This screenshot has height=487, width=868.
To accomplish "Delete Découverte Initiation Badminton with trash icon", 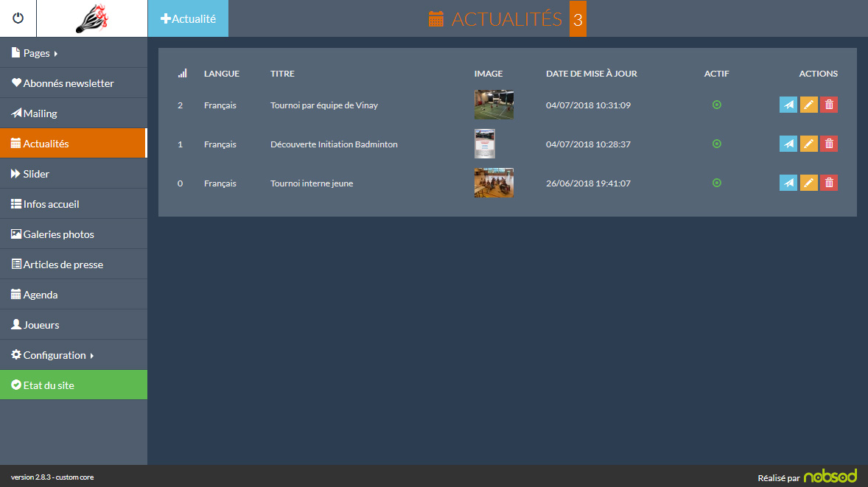I will coord(829,144).
